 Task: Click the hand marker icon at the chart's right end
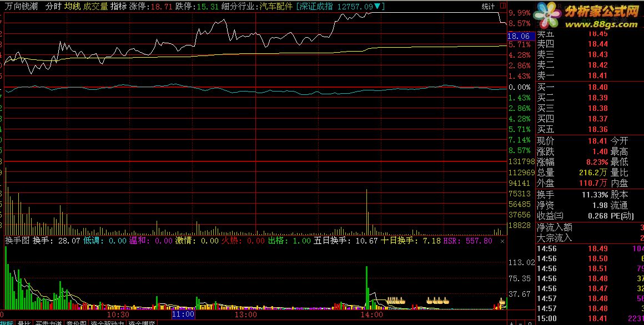pos(502,302)
